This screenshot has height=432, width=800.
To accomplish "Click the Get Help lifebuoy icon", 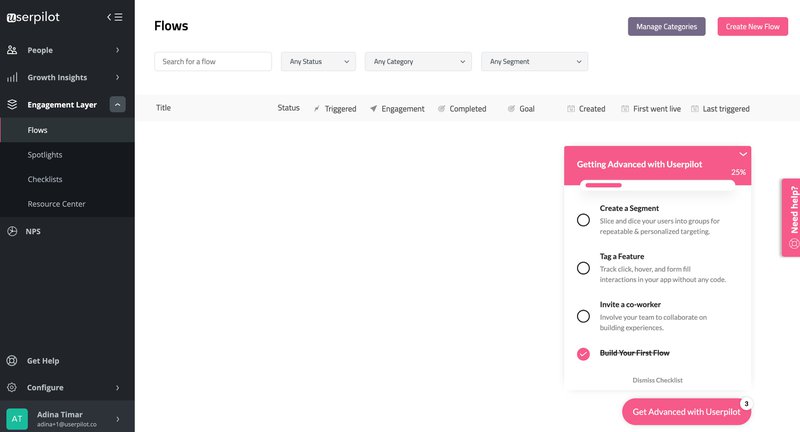I will tap(12, 361).
